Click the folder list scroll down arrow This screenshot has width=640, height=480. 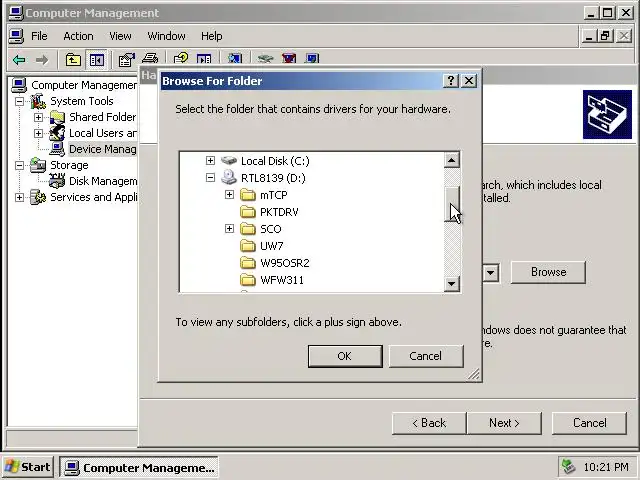(x=451, y=283)
